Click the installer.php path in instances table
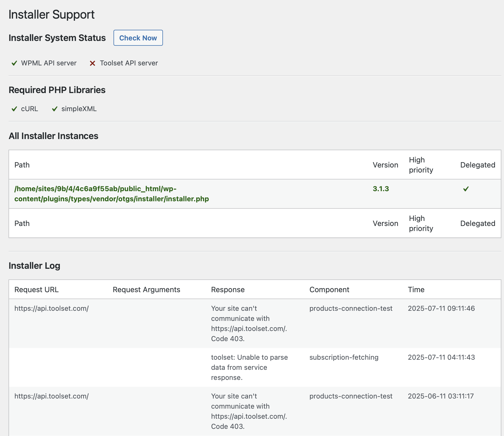 [111, 194]
